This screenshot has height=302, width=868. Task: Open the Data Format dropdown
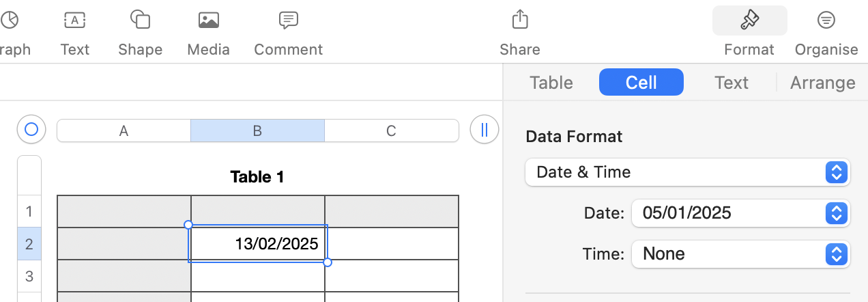687,172
